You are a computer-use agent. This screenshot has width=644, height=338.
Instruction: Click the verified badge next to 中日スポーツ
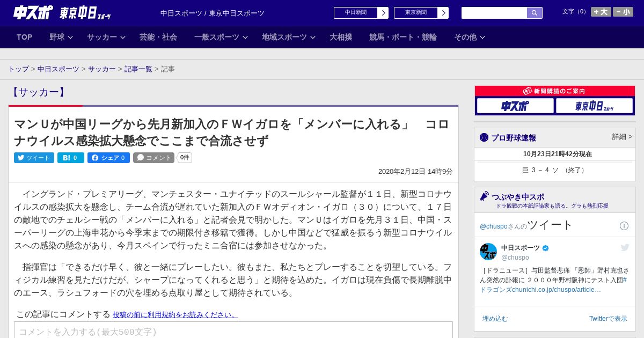pyautogui.click(x=546, y=248)
